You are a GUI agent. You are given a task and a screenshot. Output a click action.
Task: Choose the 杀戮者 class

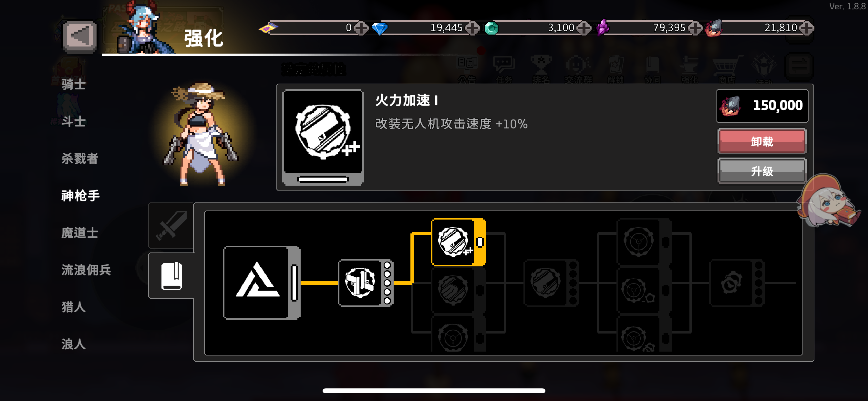[79, 159]
